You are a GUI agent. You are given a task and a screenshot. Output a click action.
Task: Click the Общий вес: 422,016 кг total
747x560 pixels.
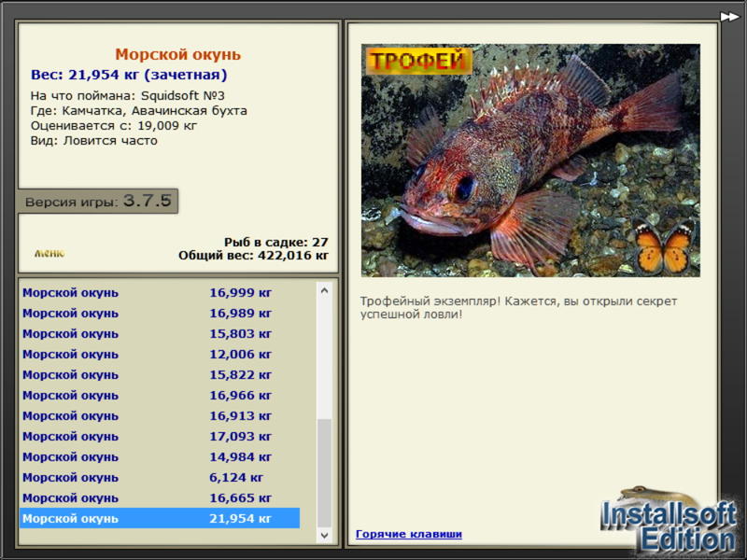coord(253,255)
